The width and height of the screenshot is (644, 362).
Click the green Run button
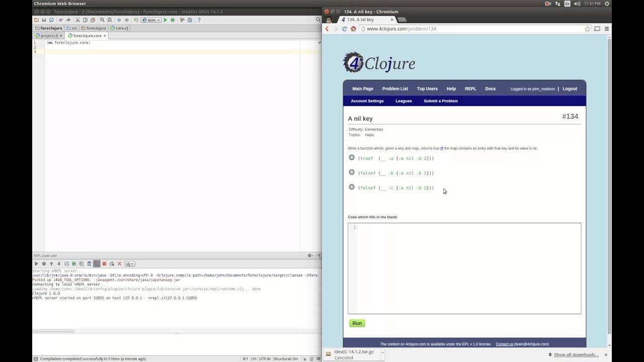pos(357,323)
